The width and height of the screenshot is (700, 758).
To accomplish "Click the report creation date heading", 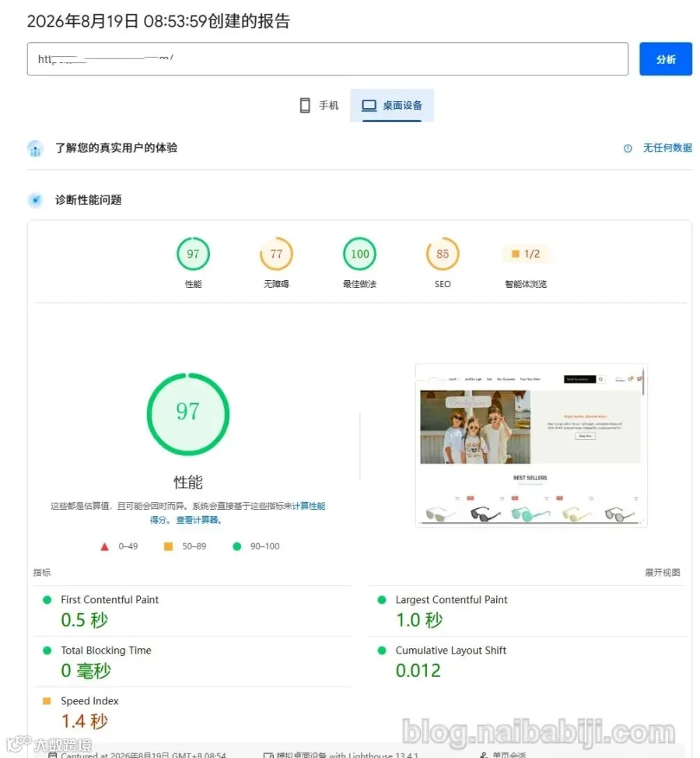I will pyautogui.click(x=159, y=21).
